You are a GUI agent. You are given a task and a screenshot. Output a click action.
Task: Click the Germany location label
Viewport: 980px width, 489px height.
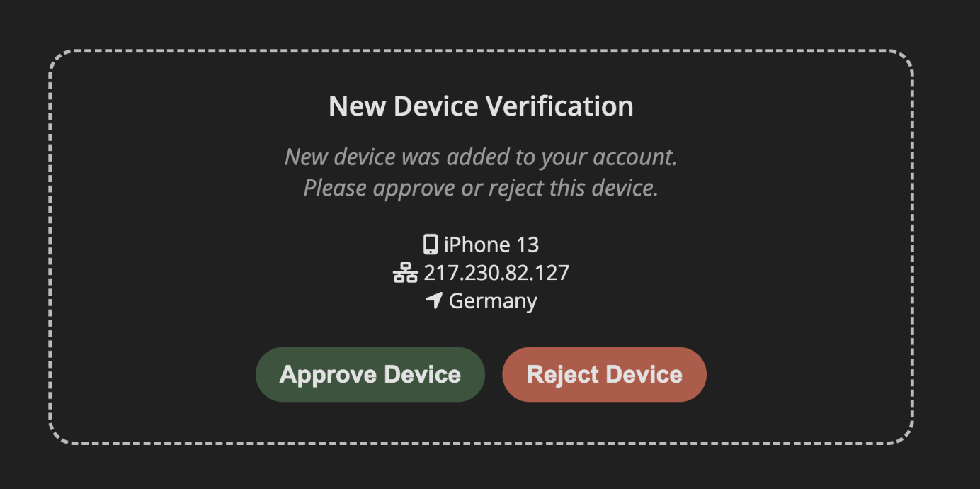(493, 301)
